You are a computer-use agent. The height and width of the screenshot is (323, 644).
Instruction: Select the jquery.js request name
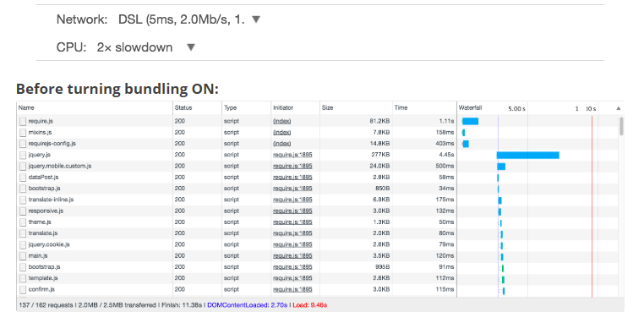pyautogui.click(x=39, y=155)
